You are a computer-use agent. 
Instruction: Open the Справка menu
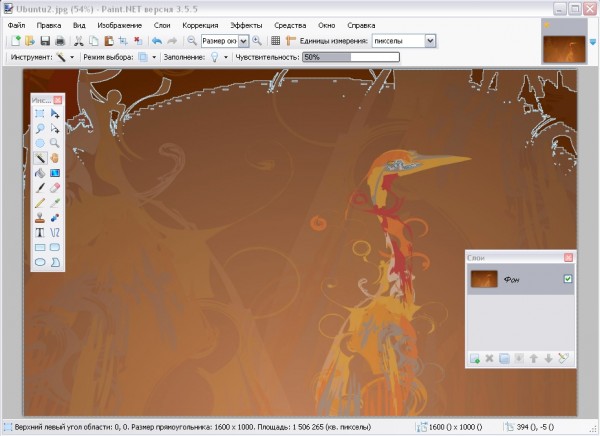[361, 26]
